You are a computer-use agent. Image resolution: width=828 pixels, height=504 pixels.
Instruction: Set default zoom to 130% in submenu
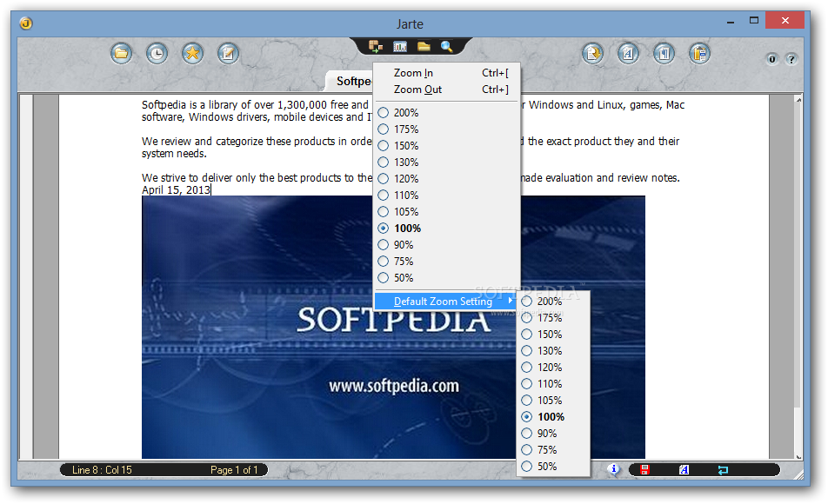553,351
